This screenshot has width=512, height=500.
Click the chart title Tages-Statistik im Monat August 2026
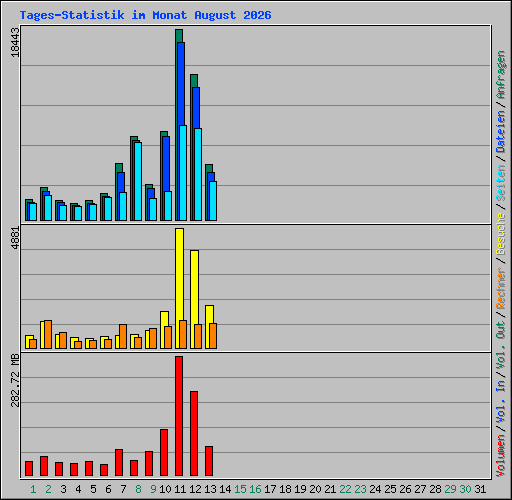[x=145, y=15]
